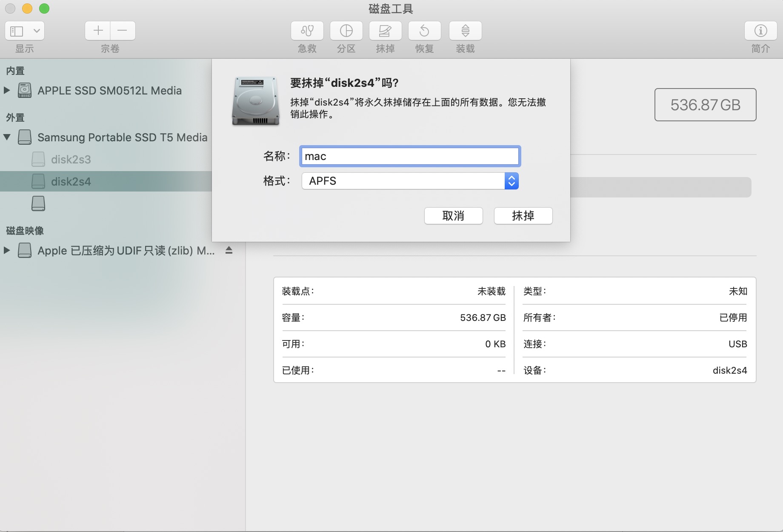Click the USB connection value
This screenshot has height=532, width=783.
point(738,344)
